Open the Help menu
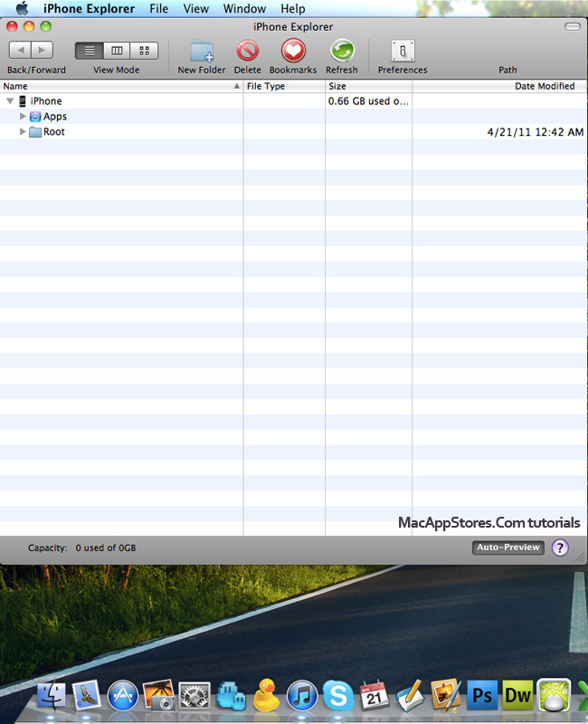Image resolution: width=588 pixels, height=724 pixels. [292, 8]
